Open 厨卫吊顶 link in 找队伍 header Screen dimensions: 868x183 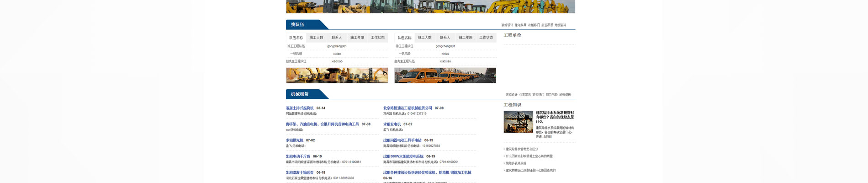click(547, 25)
